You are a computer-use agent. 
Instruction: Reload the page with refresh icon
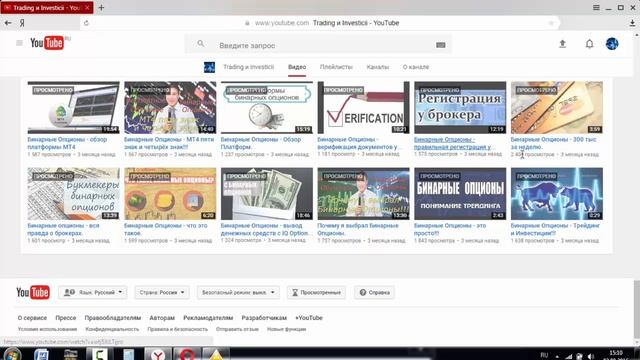pos(86,23)
